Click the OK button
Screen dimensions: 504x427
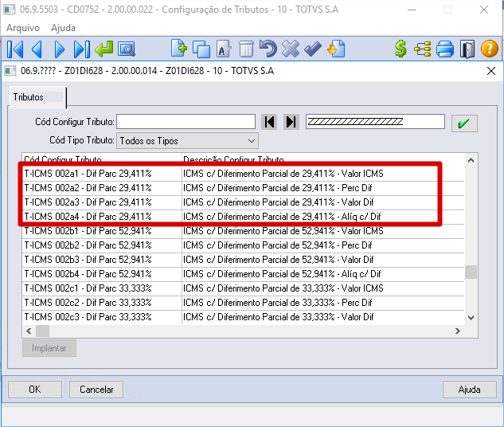click(x=35, y=390)
